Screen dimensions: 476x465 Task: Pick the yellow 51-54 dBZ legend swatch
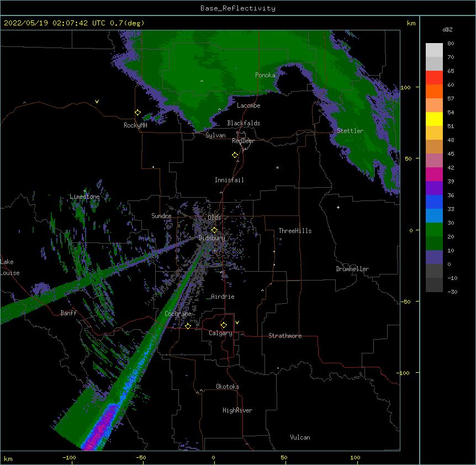click(x=434, y=119)
